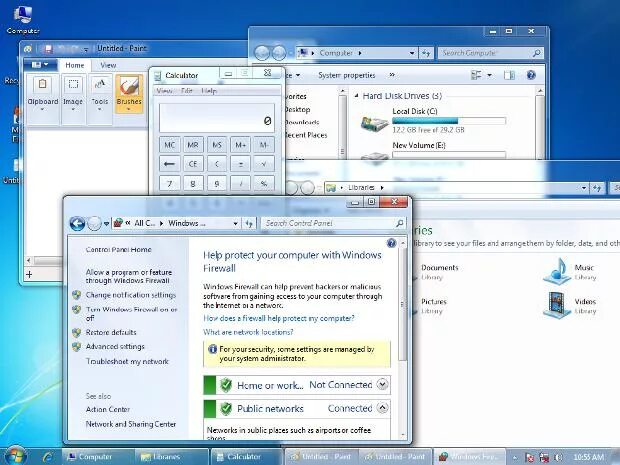Collapse the Hard Disk Drives group
Viewport: 620px width, 465px height.
356,95
